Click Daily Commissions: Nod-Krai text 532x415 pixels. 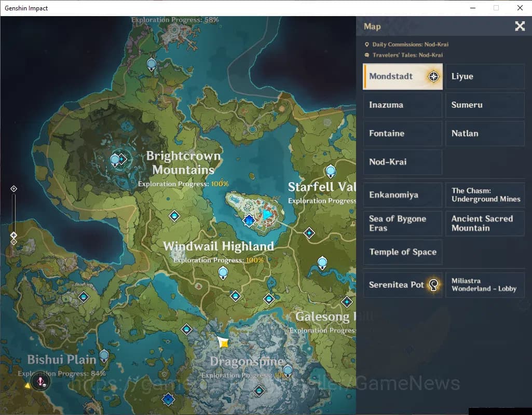tap(407, 45)
